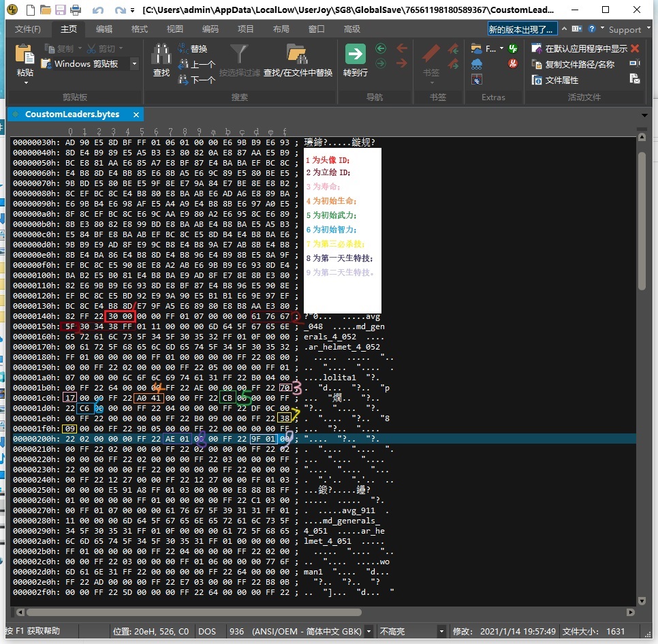Click the vertical scrollbar thumb
The height and width of the screenshot is (644, 658).
click(642, 221)
